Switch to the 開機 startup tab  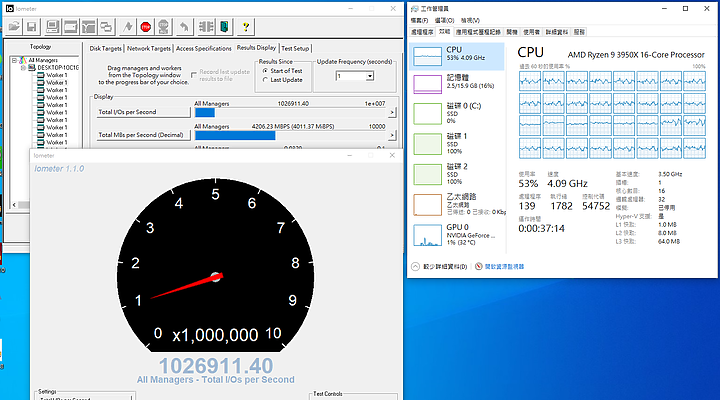click(x=512, y=32)
